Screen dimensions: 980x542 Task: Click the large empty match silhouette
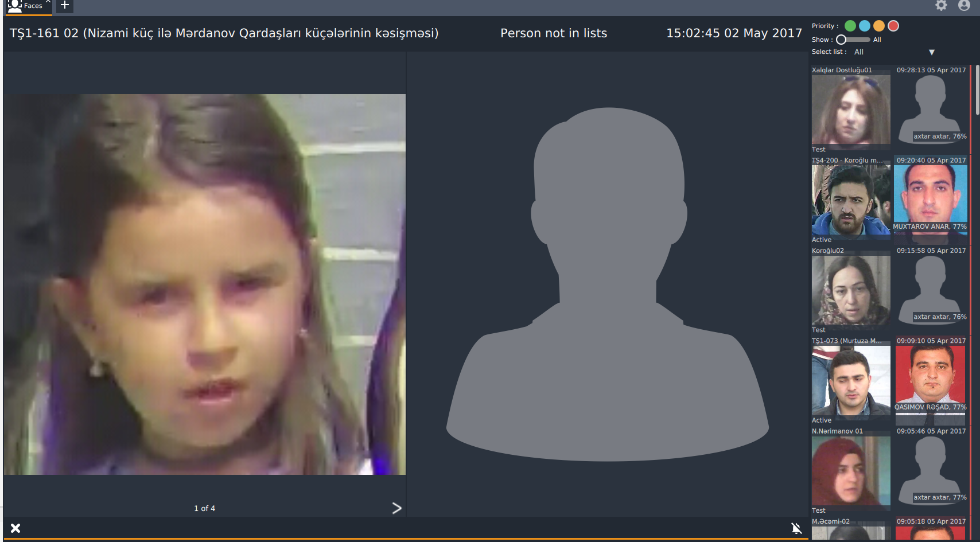(x=608, y=284)
